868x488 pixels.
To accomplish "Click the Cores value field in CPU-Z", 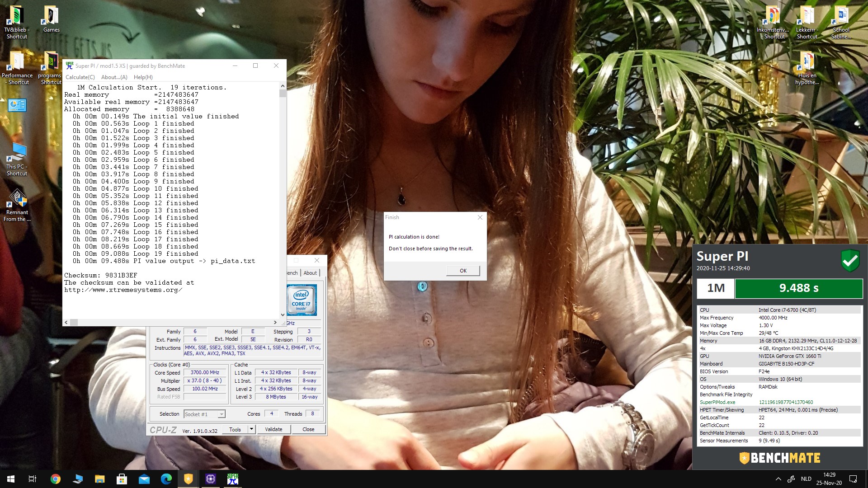I will [271, 413].
